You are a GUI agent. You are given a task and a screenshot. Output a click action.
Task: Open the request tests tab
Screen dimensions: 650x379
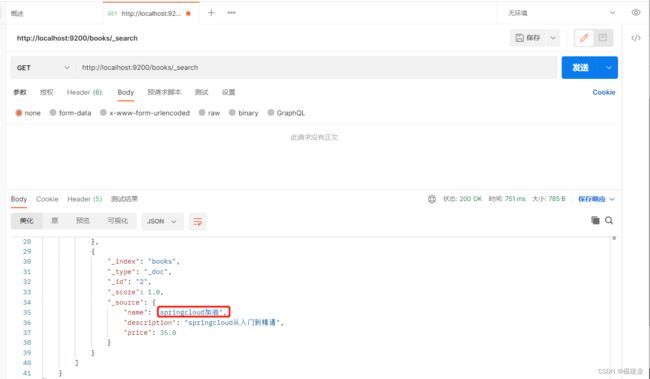point(201,92)
